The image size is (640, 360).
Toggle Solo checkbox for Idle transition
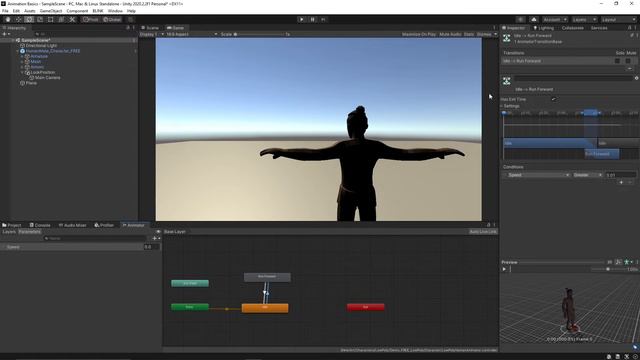[x=618, y=61]
